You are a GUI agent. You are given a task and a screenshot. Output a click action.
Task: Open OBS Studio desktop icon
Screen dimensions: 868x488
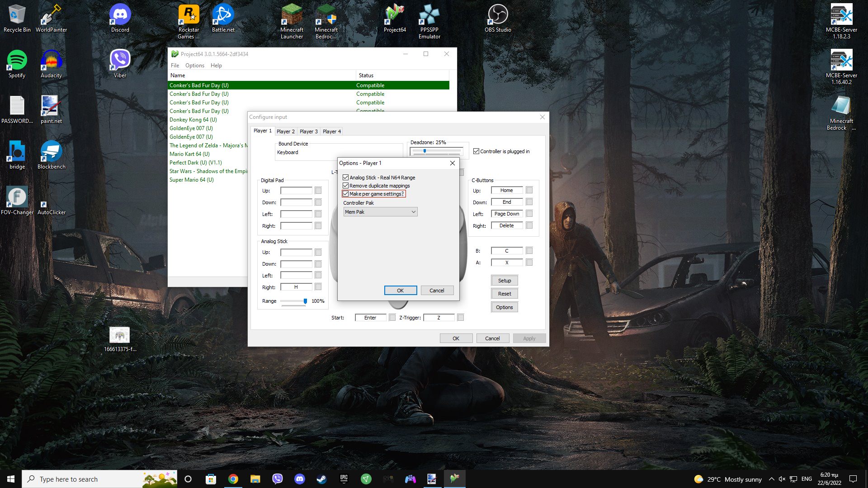(x=498, y=19)
